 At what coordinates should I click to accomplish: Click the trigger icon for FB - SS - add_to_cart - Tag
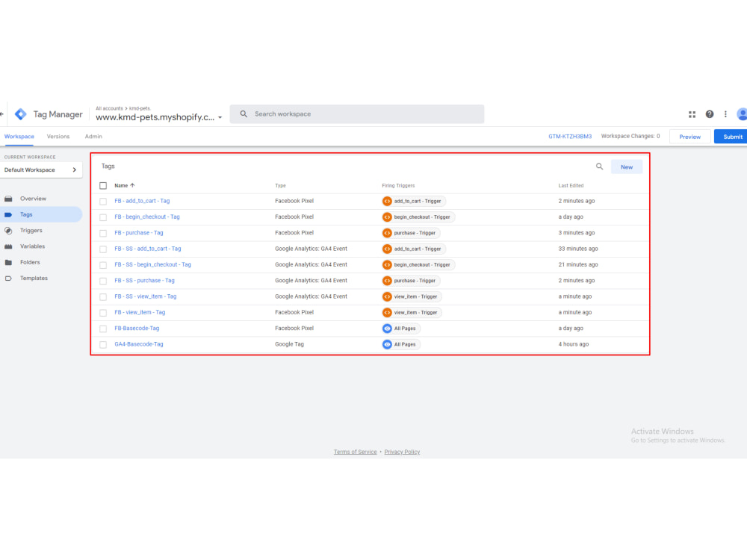387,249
